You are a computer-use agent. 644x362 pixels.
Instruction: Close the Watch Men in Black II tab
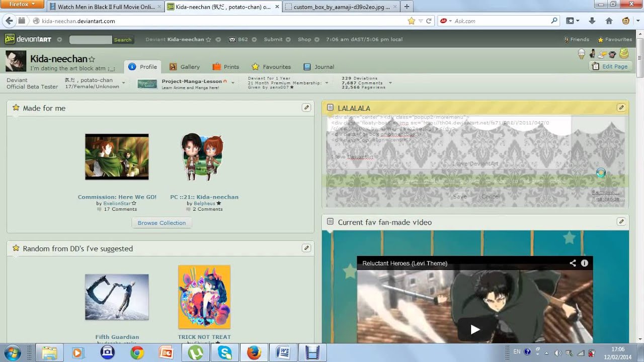pyautogui.click(x=160, y=7)
